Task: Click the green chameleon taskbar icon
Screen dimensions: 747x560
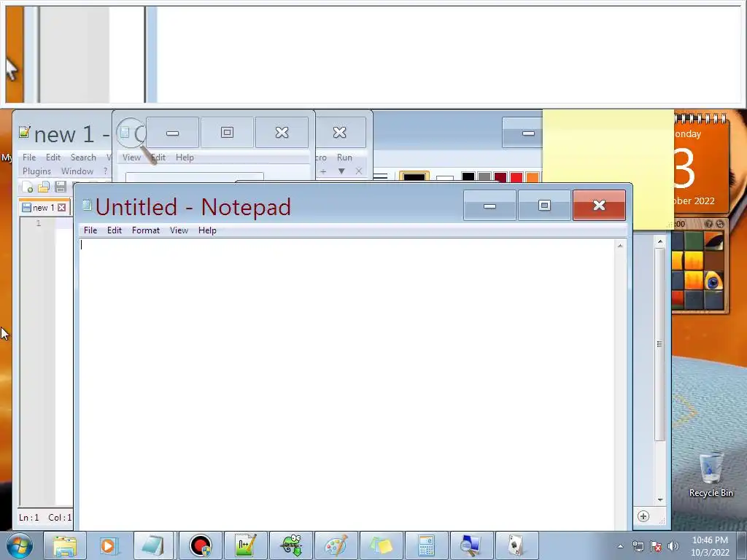Action: [x=290, y=545]
